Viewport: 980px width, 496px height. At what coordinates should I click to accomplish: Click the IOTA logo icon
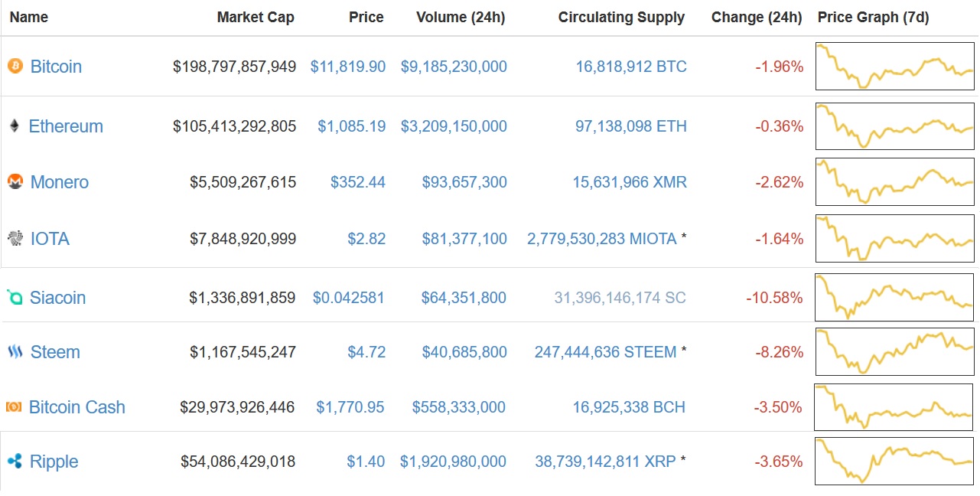click(x=15, y=239)
